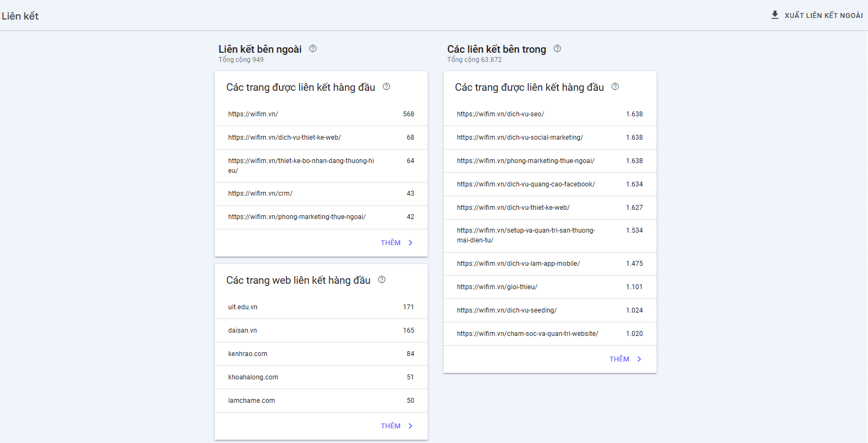Click the 568 link count value
868x443 pixels.
click(x=409, y=114)
